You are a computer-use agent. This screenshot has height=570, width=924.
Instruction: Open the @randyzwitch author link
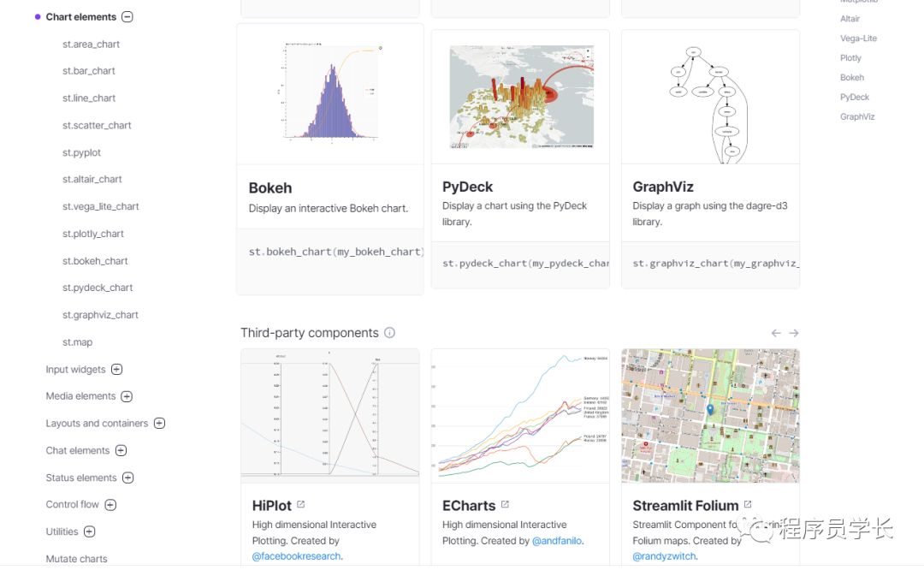coord(664,555)
